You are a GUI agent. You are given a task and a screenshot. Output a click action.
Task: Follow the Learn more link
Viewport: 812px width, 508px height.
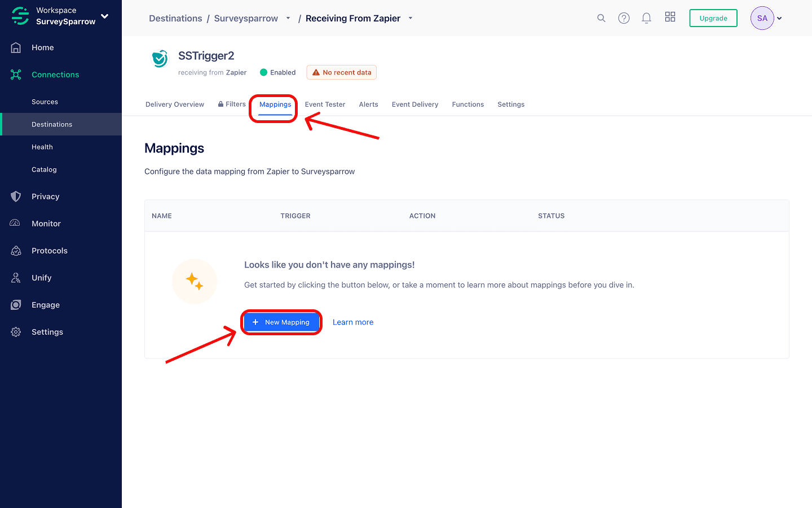pos(353,322)
